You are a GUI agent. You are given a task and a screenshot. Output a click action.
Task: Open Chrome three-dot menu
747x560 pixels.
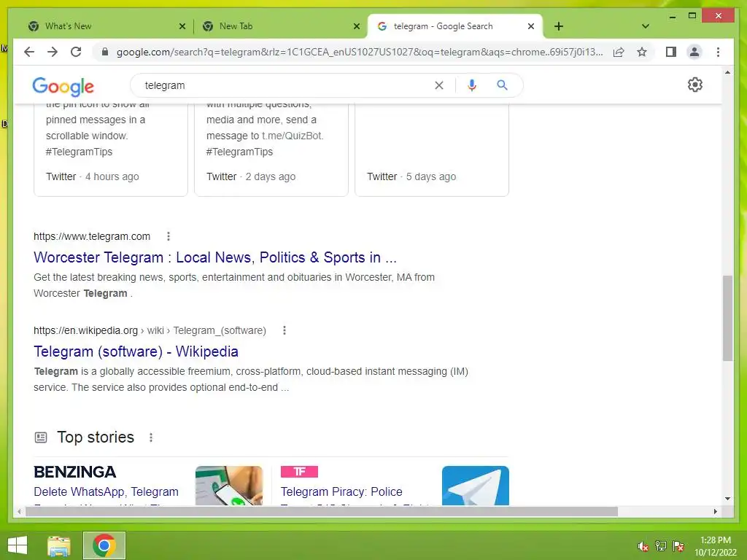pyautogui.click(x=718, y=52)
